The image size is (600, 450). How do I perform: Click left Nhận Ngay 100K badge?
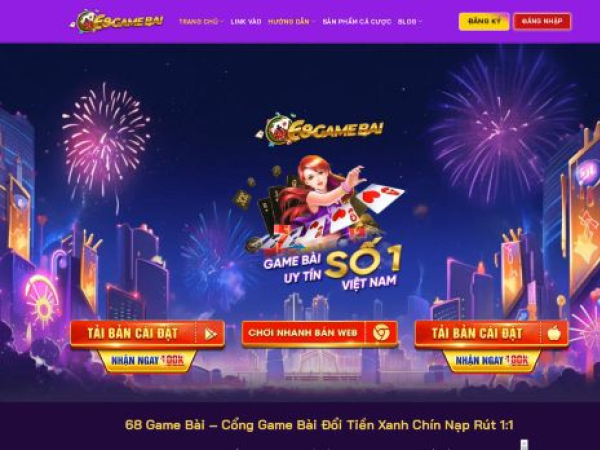tap(147, 360)
